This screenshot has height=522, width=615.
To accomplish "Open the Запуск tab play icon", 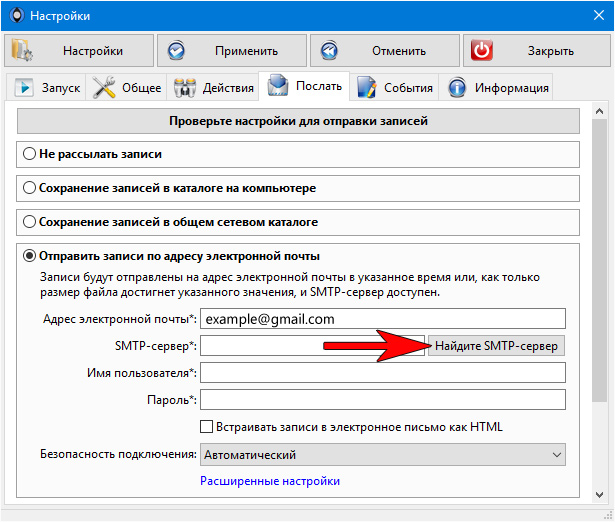I will tap(24, 87).
